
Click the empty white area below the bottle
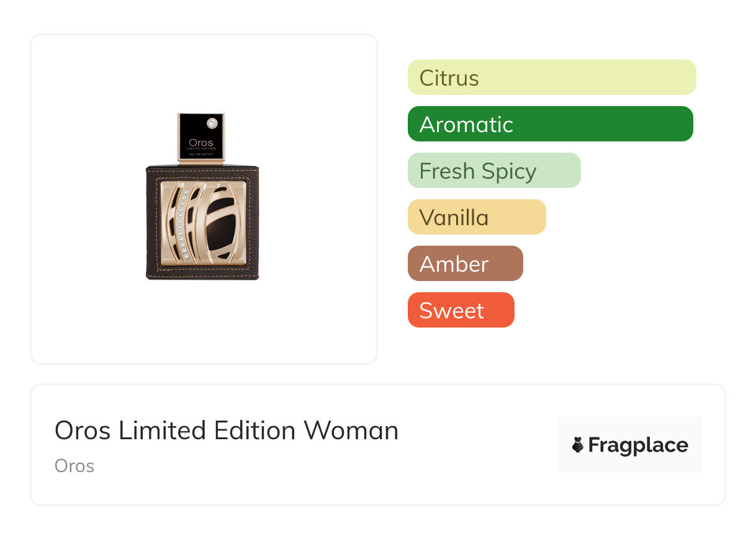click(x=204, y=323)
